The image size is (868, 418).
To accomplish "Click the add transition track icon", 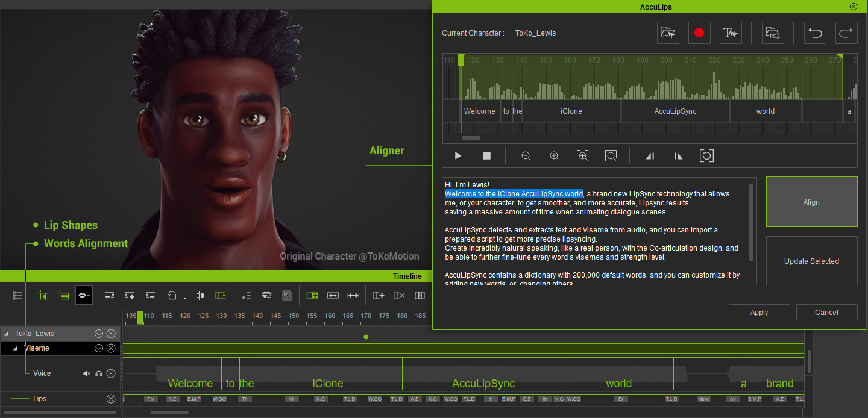I will (379, 295).
